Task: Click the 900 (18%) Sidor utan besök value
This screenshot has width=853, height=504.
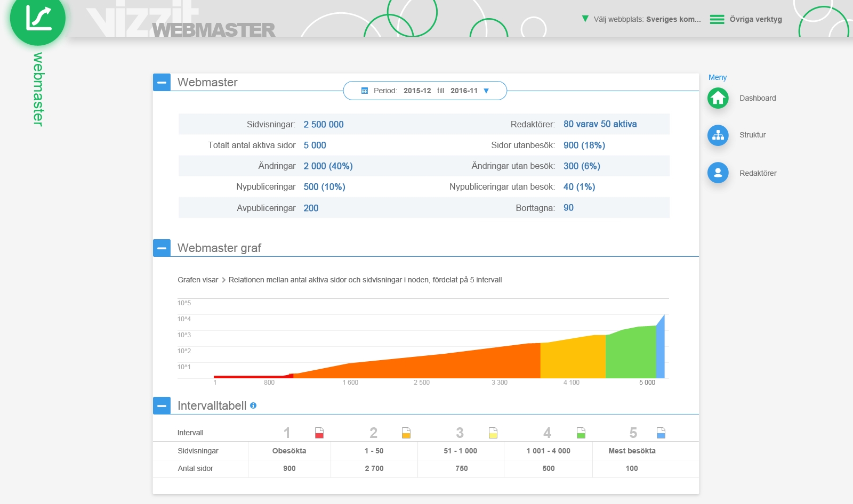Action: [x=584, y=145]
